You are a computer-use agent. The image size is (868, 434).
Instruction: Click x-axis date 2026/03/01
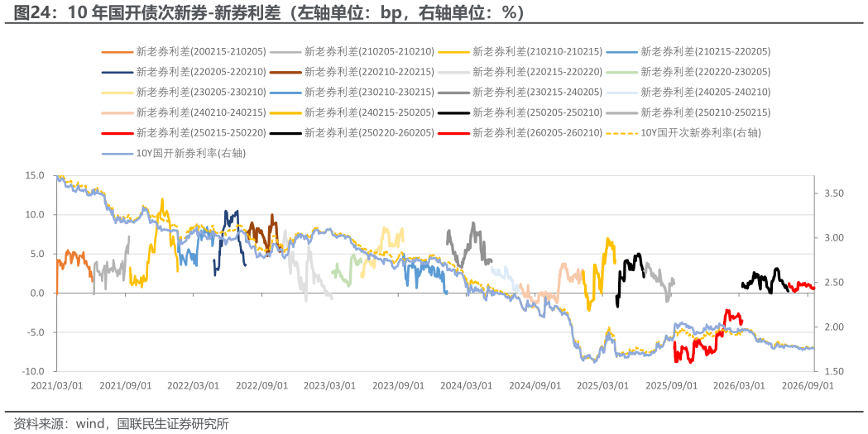click(739, 386)
